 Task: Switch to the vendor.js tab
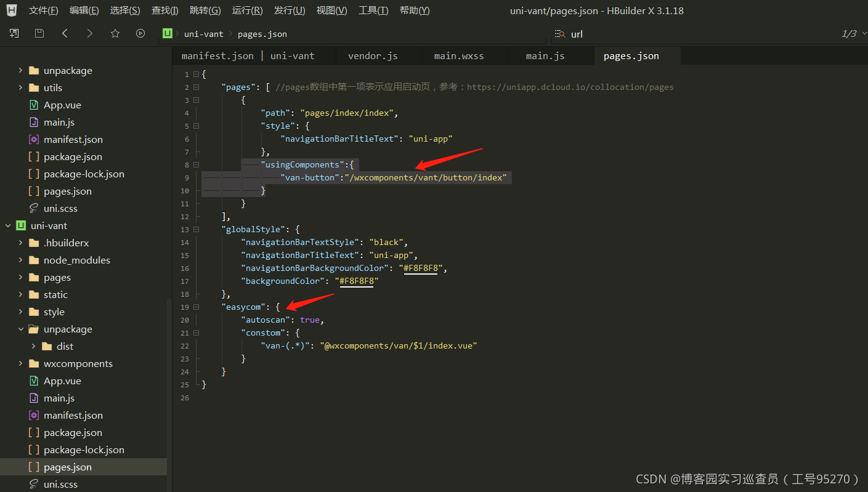click(x=373, y=55)
